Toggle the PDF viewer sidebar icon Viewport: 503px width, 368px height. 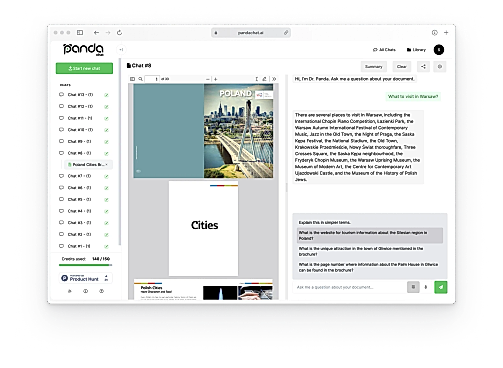(132, 79)
